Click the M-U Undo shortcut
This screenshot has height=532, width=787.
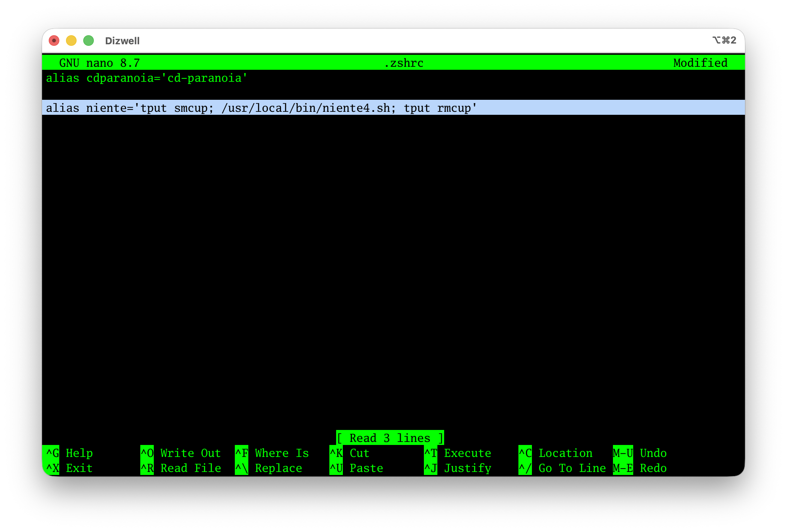point(638,453)
